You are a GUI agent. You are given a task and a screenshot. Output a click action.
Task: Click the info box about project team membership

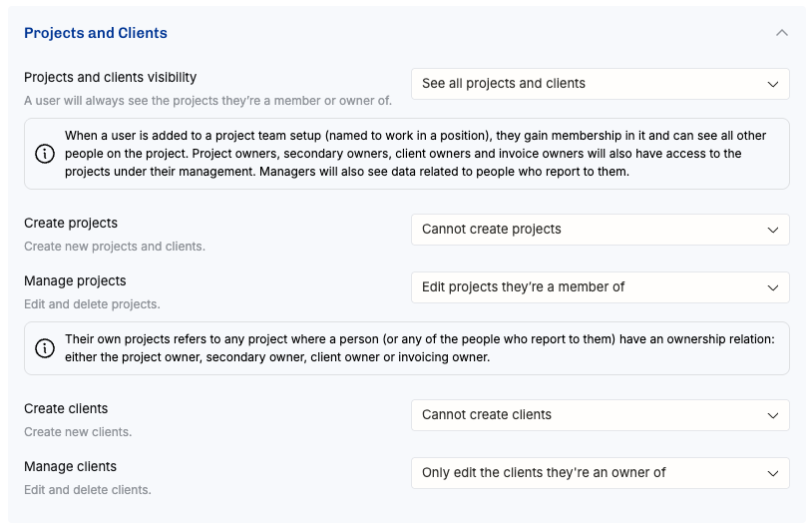click(407, 154)
